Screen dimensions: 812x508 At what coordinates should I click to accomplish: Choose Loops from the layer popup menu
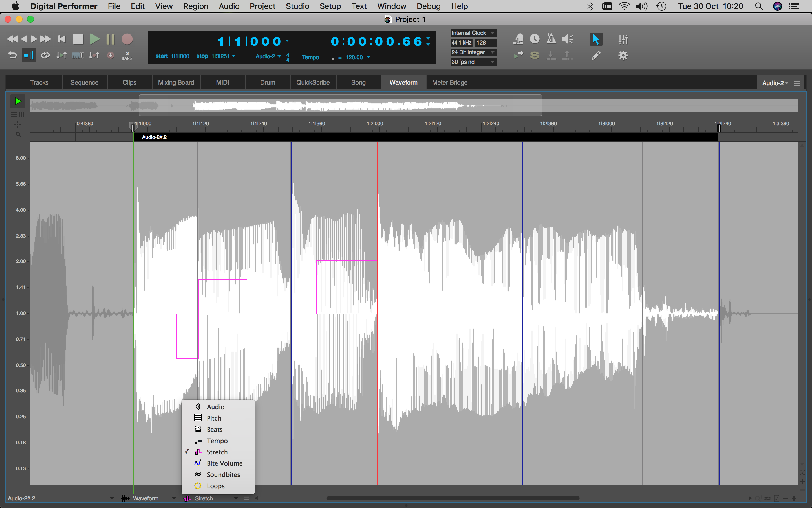tap(218, 486)
